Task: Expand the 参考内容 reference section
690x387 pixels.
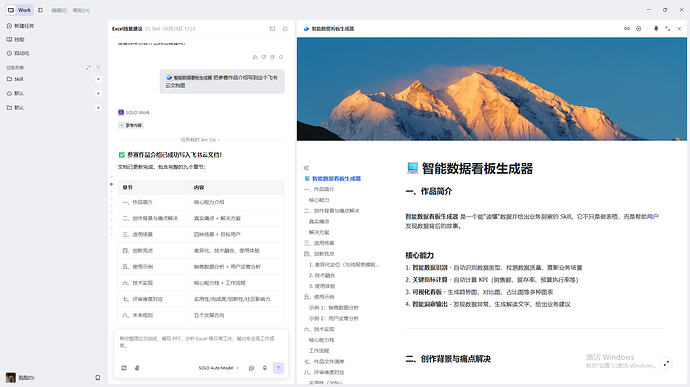Action: pyautogui.click(x=131, y=125)
